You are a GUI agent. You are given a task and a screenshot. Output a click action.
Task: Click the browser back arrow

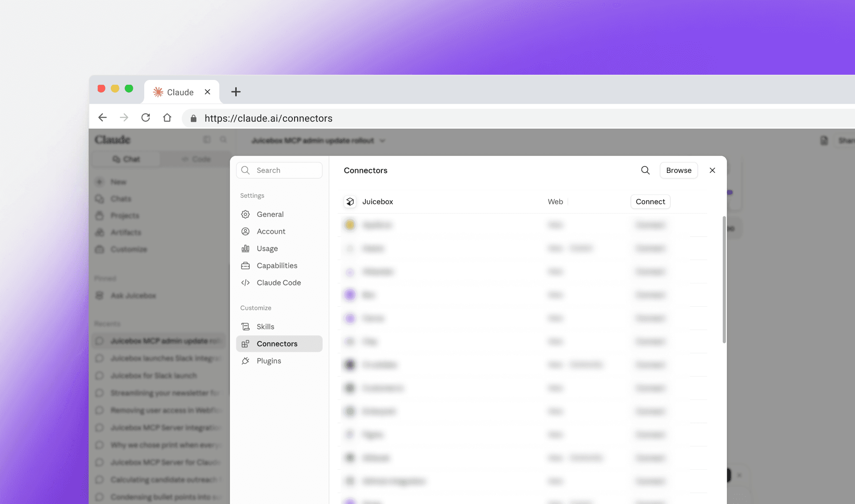pyautogui.click(x=103, y=118)
